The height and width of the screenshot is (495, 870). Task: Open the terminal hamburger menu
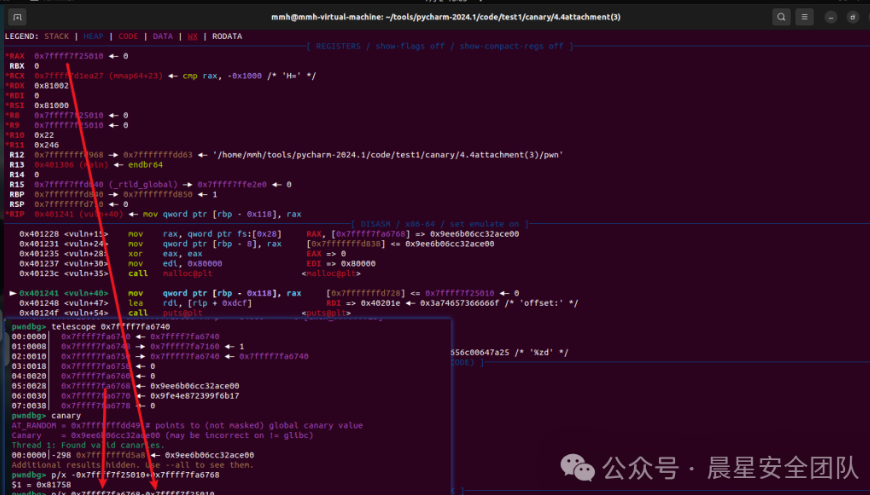(x=806, y=17)
